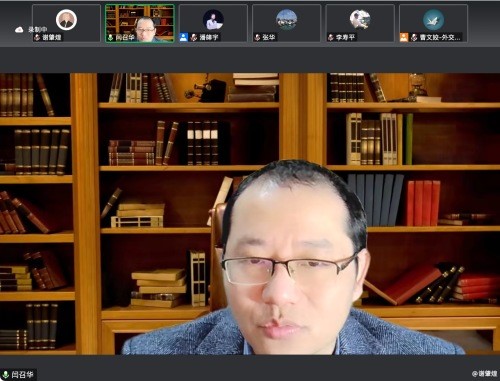Click the green microphone icon in 闫召华 thumbnail
Screen dimensions: 500x381
coord(111,37)
